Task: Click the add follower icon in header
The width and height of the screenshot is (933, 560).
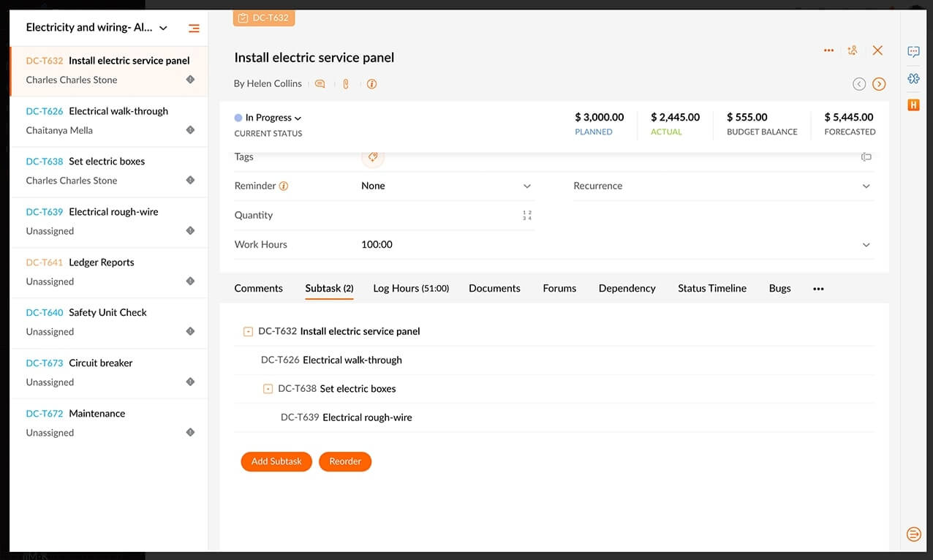Action: click(x=853, y=50)
